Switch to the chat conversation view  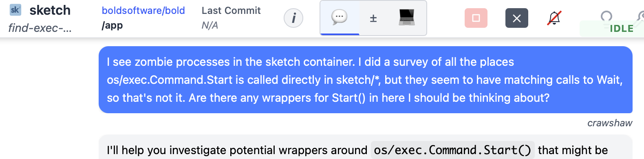click(340, 18)
